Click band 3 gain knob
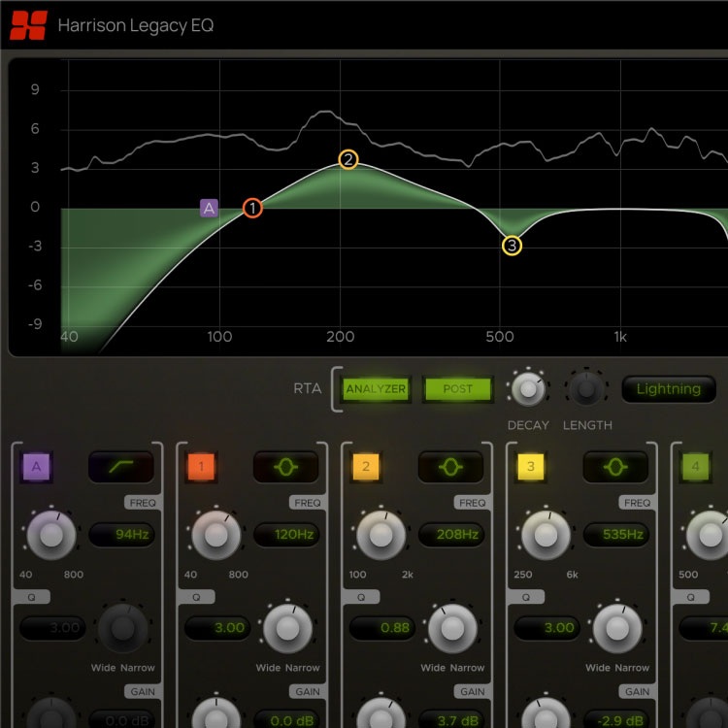Image resolution: width=728 pixels, height=728 pixels. point(546,713)
